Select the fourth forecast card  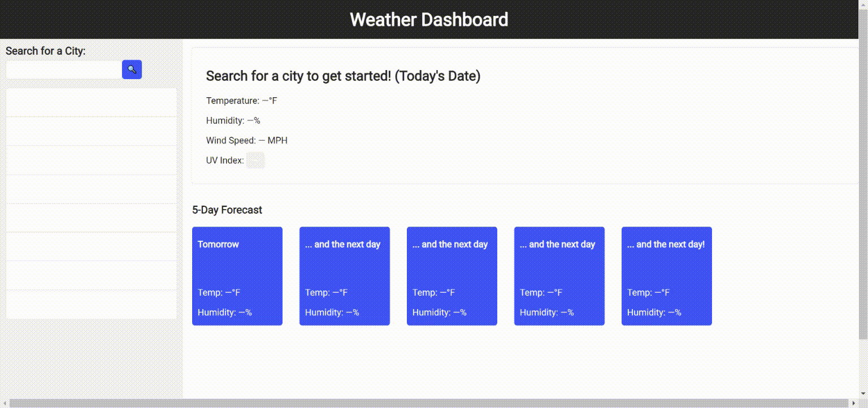[559, 276]
